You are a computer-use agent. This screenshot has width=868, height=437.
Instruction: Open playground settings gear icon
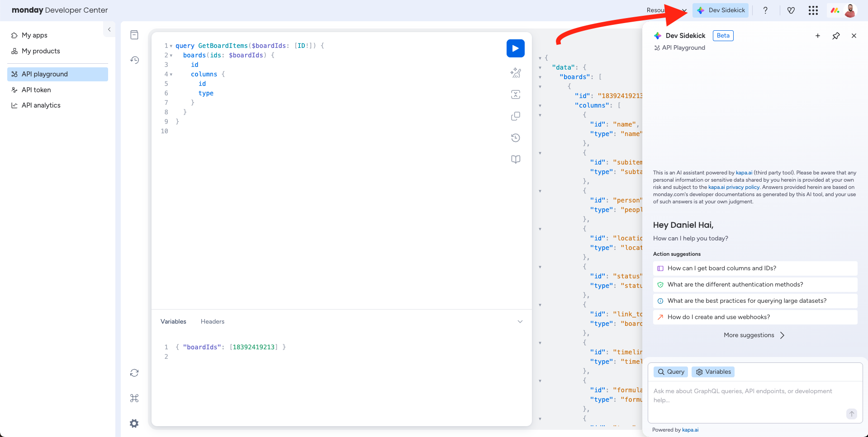click(134, 423)
